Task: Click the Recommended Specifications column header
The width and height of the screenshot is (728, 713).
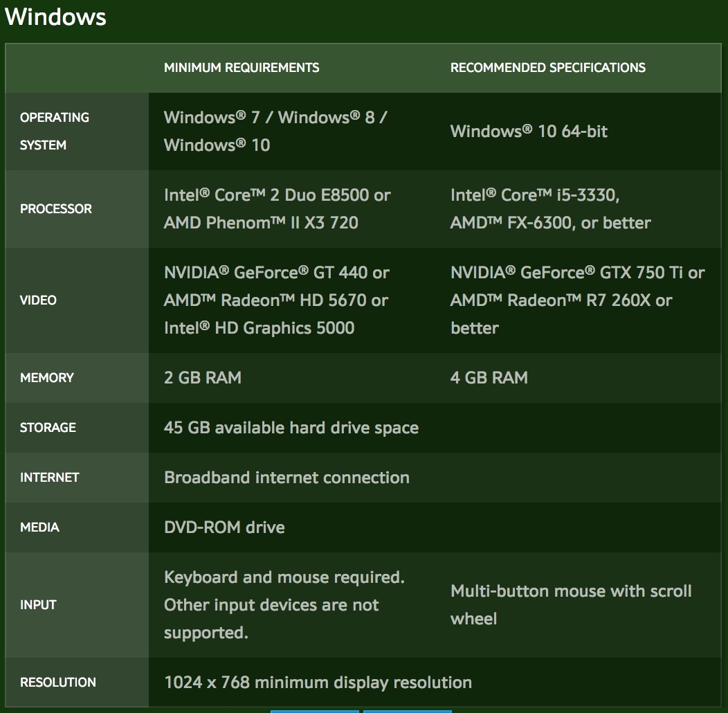Action: (x=547, y=68)
